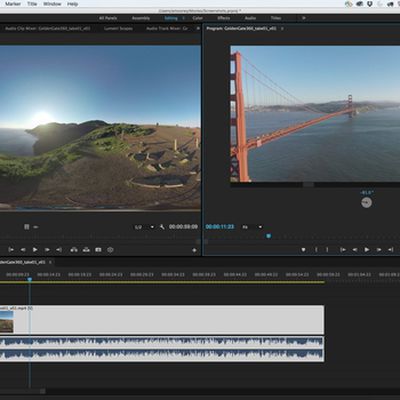
Task: Open the Window menu
Action: pos(52,4)
